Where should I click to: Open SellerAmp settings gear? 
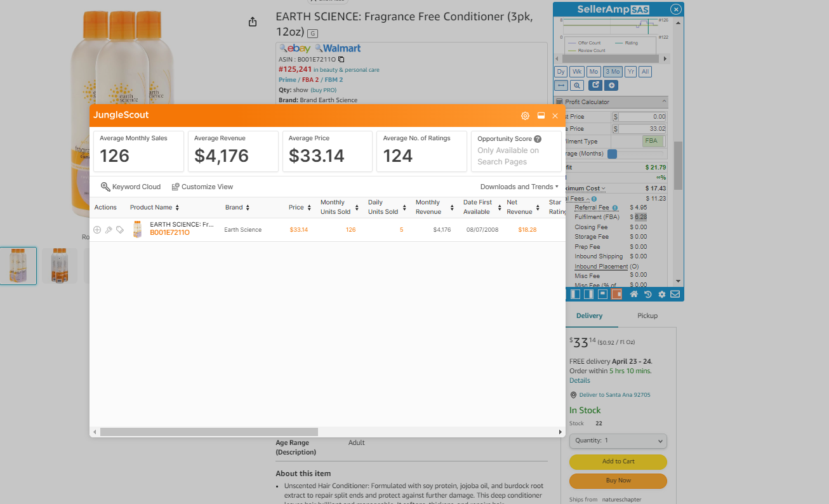(661, 295)
